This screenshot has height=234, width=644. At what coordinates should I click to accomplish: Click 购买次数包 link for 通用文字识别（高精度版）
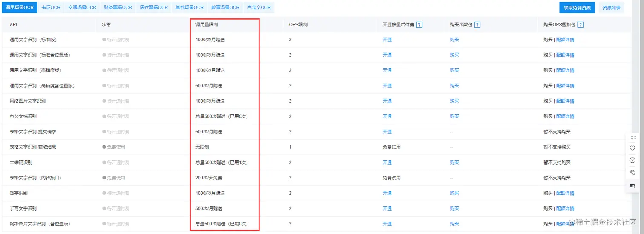[454, 70]
